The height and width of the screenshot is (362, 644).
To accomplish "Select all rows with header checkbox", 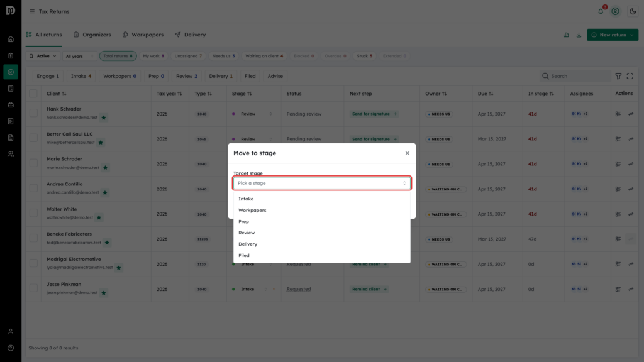I will [33, 94].
